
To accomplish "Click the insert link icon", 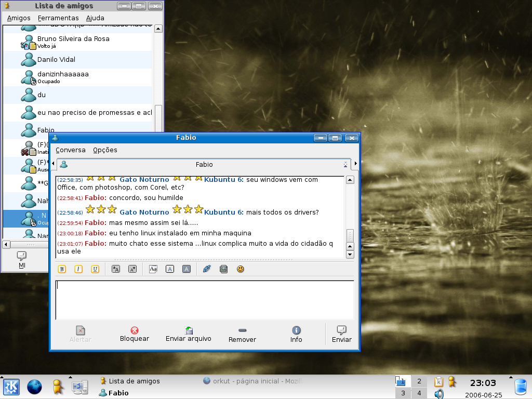I will pyautogui.click(x=207, y=269).
